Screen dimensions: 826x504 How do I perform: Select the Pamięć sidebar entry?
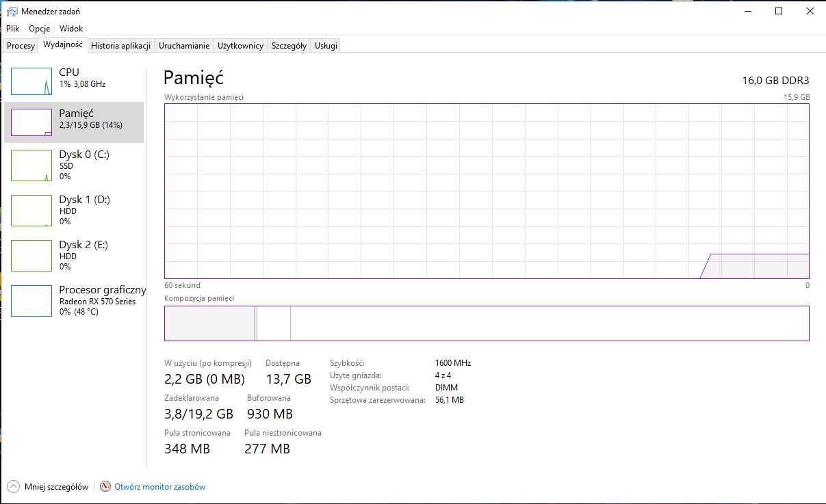coord(75,122)
